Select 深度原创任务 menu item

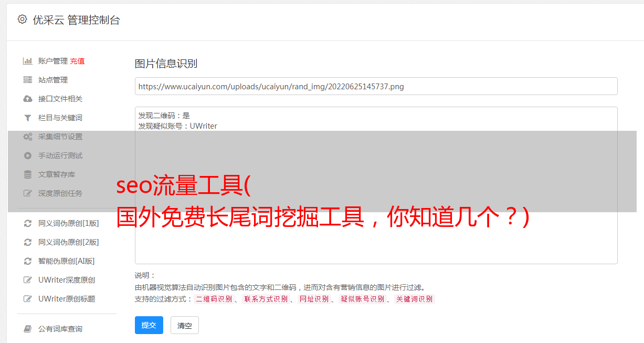point(60,193)
